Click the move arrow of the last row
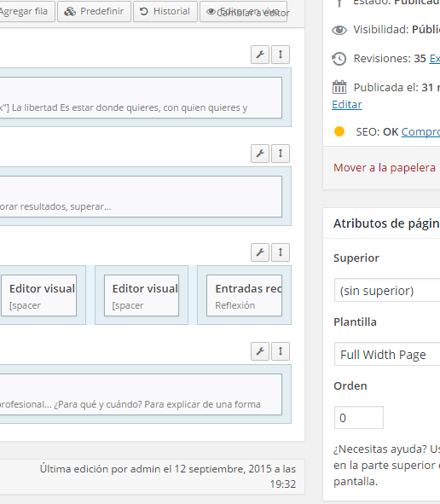The image size is (440, 504). click(281, 351)
